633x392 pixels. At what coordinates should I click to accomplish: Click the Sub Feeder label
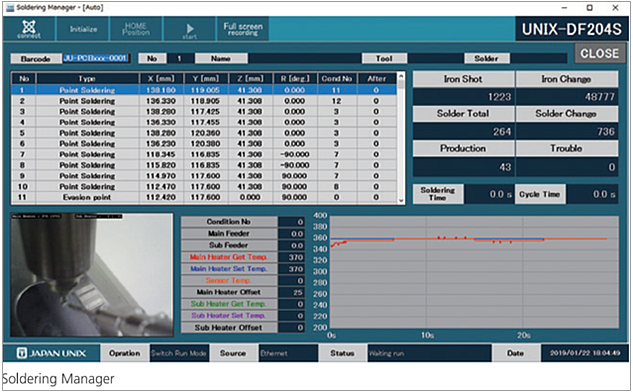(x=229, y=245)
